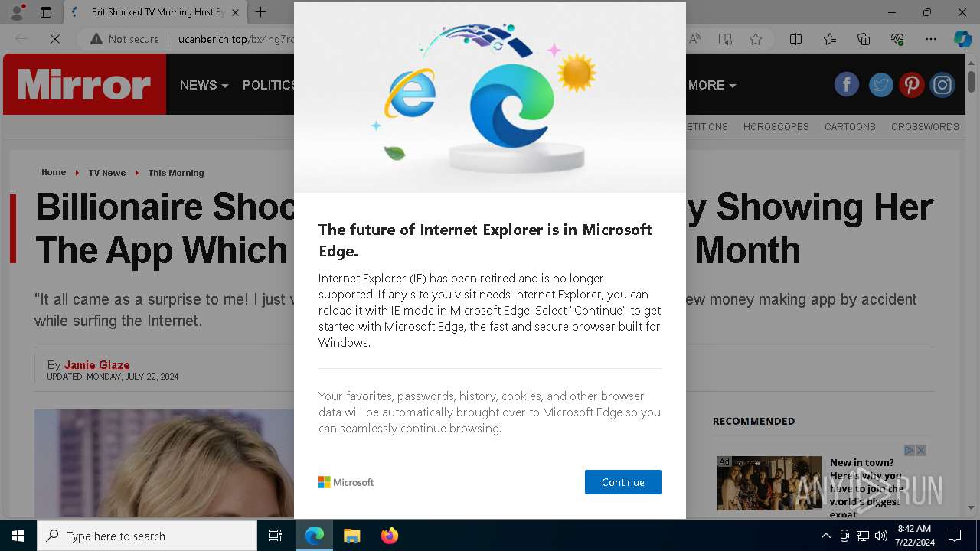Click the Mirror logo
Viewport: 980px width, 551px height.
84,84
